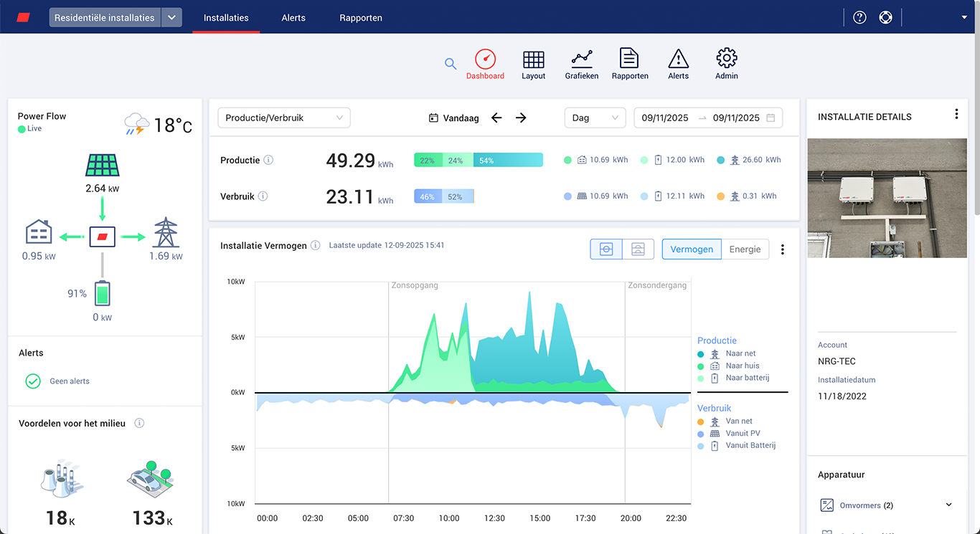Switch the chart to Energie mode
The width and height of the screenshot is (980, 534).
(745, 249)
